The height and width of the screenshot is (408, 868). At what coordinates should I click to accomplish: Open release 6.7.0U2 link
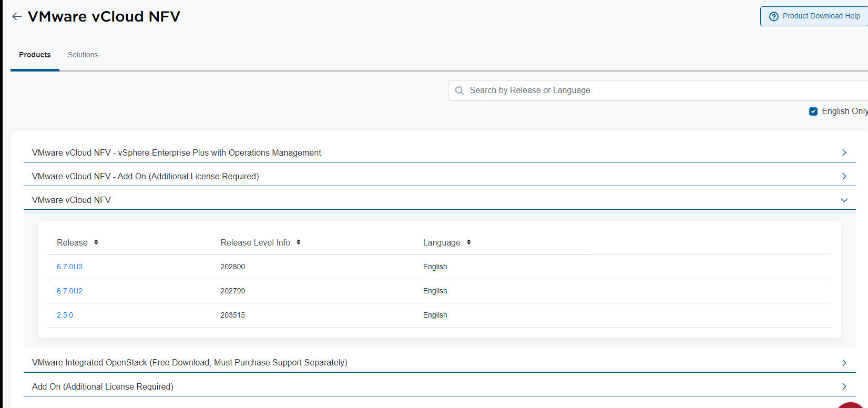(69, 291)
